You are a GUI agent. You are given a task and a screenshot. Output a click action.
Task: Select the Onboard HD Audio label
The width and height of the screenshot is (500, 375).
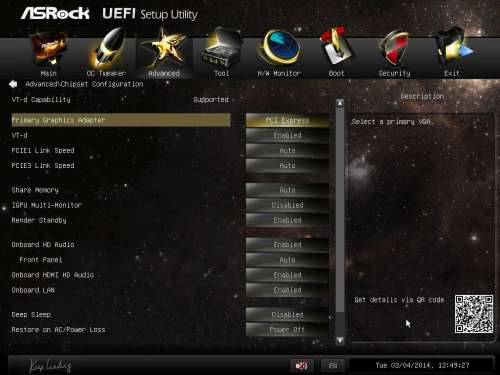click(x=43, y=245)
